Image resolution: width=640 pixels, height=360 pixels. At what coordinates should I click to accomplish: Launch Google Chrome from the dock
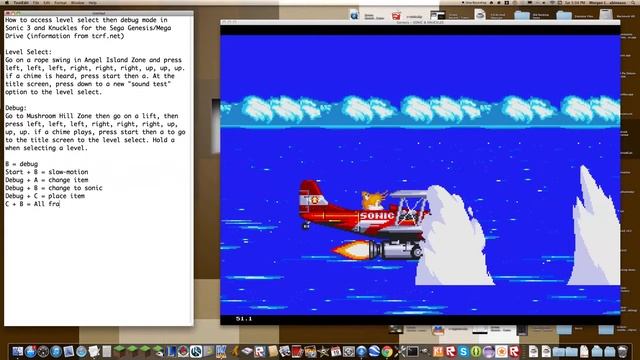(387, 351)
